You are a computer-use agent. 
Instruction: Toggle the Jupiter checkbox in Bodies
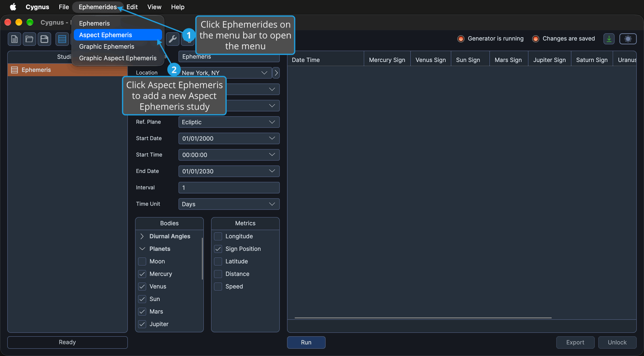(x=142, y=324)
